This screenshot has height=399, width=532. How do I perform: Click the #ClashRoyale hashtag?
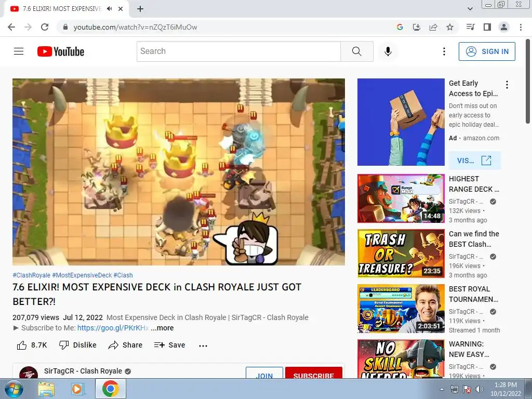click(31, 275)
